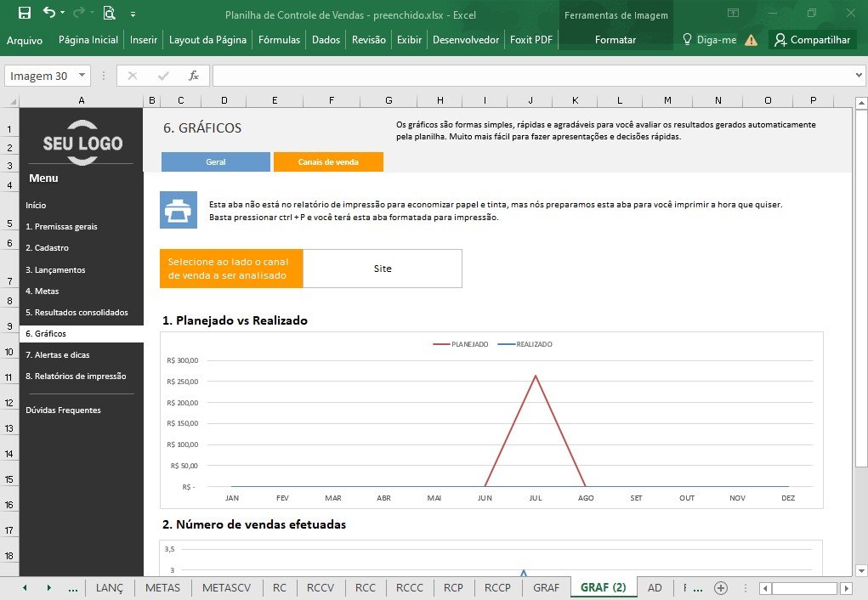This screenshot has height=600, width=868.
Task: Open the Arquivo menu
Action: pyautogui.click(x=25, y=40)
